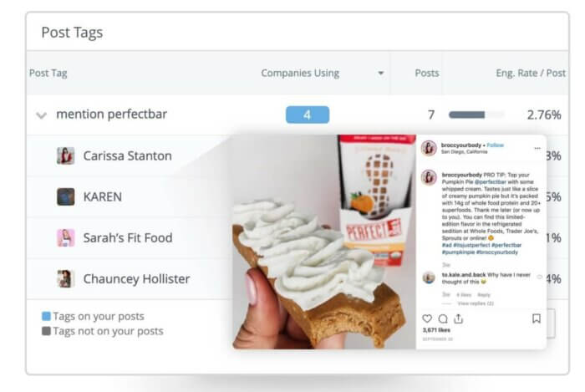Click KAREN's profile avatar
The height and width of the screenshot is (392, 585).
66,196
